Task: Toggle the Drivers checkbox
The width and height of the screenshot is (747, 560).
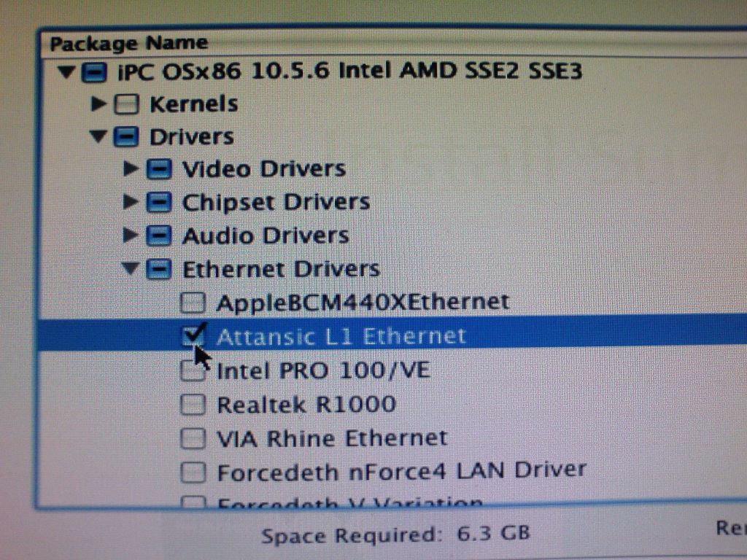Action: (126, 137)
